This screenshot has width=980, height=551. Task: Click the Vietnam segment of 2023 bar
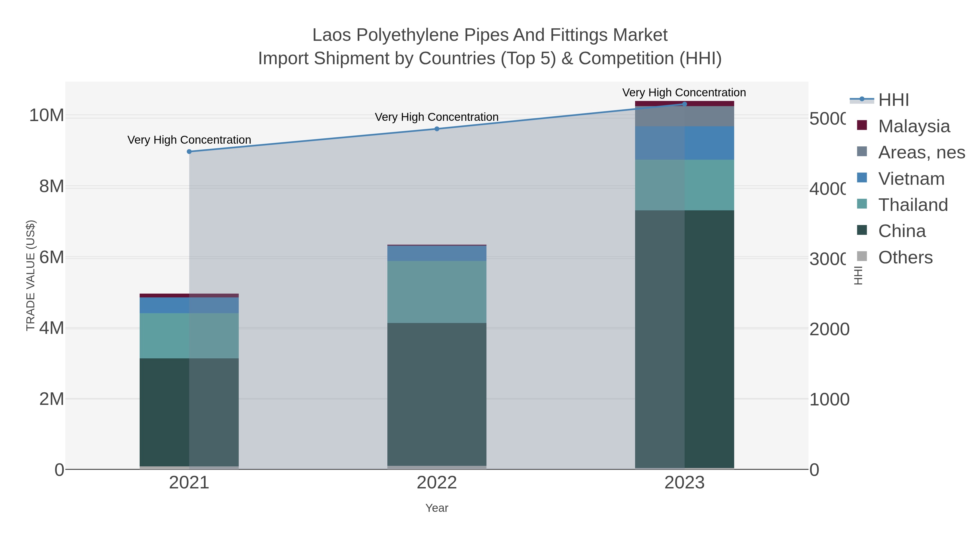(684, 143)
